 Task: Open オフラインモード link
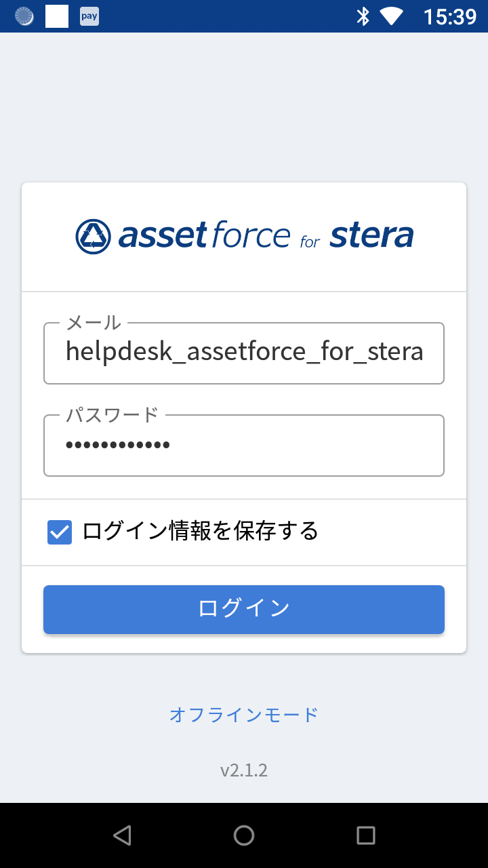244,715
